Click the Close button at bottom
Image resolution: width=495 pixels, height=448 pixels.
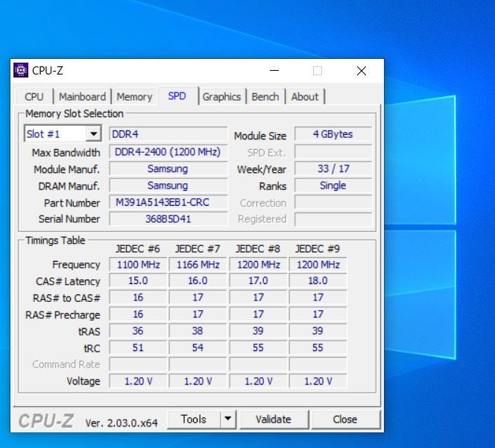[x=345, y=419]
